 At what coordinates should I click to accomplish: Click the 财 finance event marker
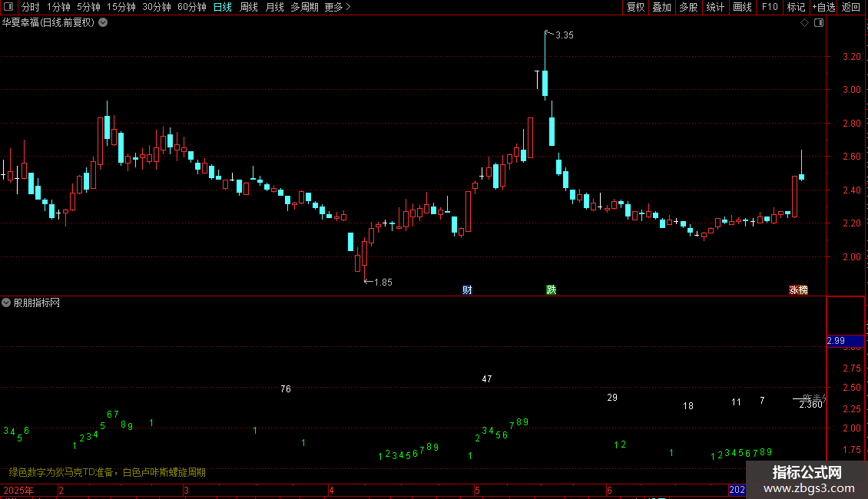[x=467, y=290]
